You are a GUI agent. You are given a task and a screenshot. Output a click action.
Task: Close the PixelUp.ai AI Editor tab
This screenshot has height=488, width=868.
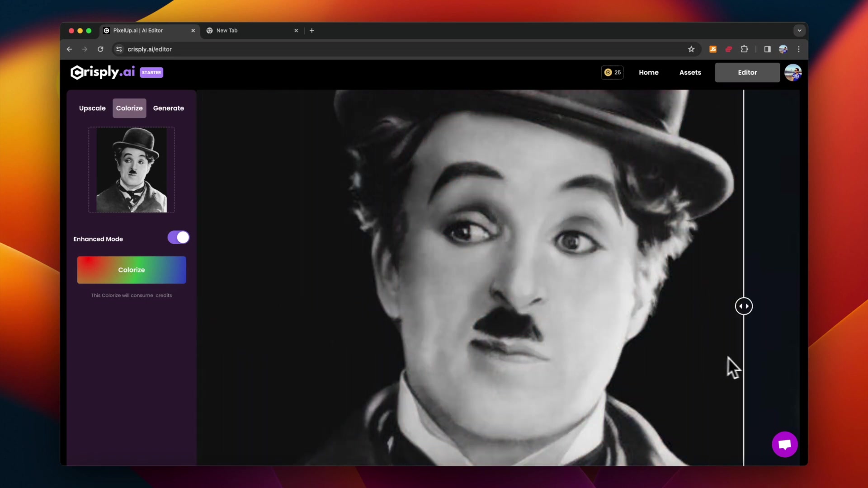pos(193,31)
